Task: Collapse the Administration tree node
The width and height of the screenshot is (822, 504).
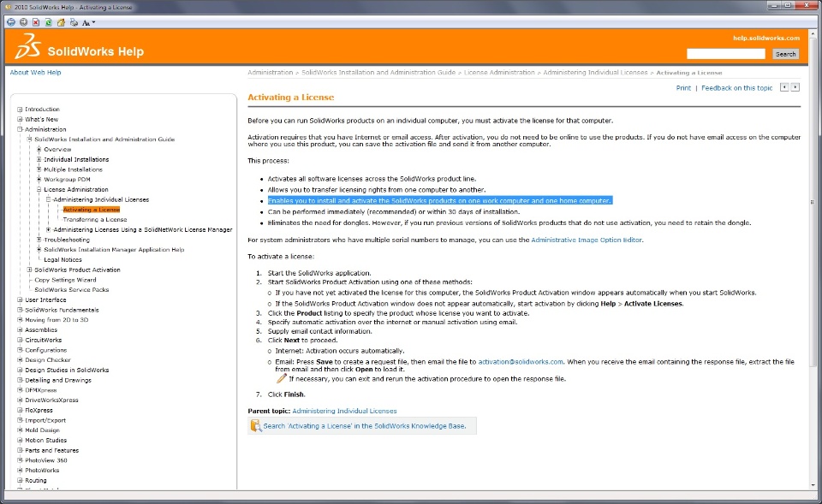Action: point(20,129)
